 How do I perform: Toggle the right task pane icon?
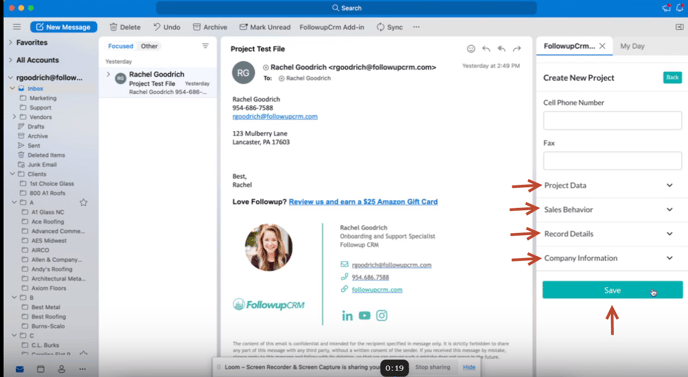(x=680, y=27)
